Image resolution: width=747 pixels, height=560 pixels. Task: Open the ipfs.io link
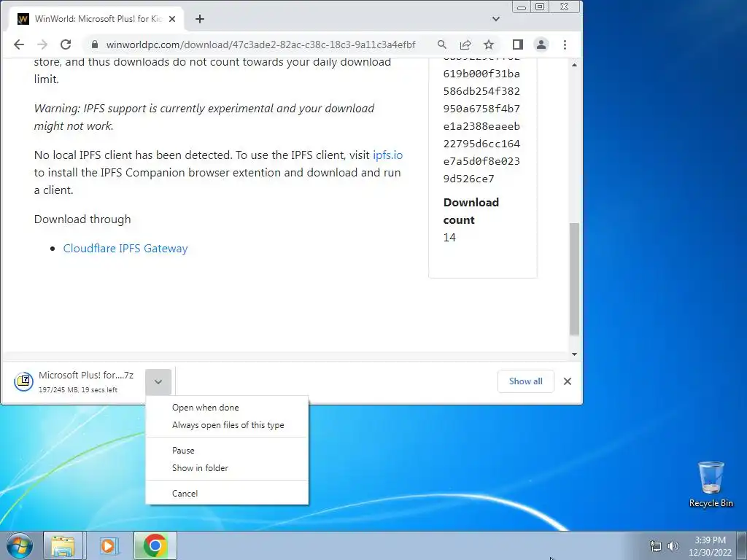pyautogui.click(x=387, y=155)
